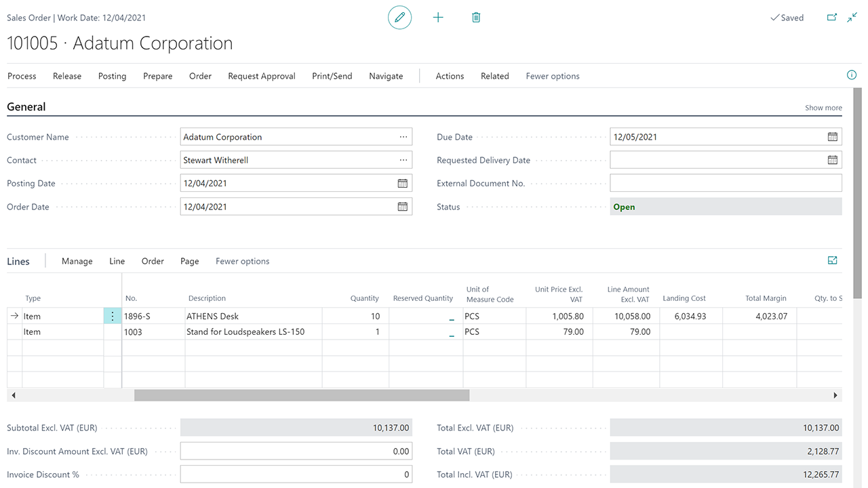Open the info pane icon
This screenshot has width=868, height=488.
click(852, 75)
